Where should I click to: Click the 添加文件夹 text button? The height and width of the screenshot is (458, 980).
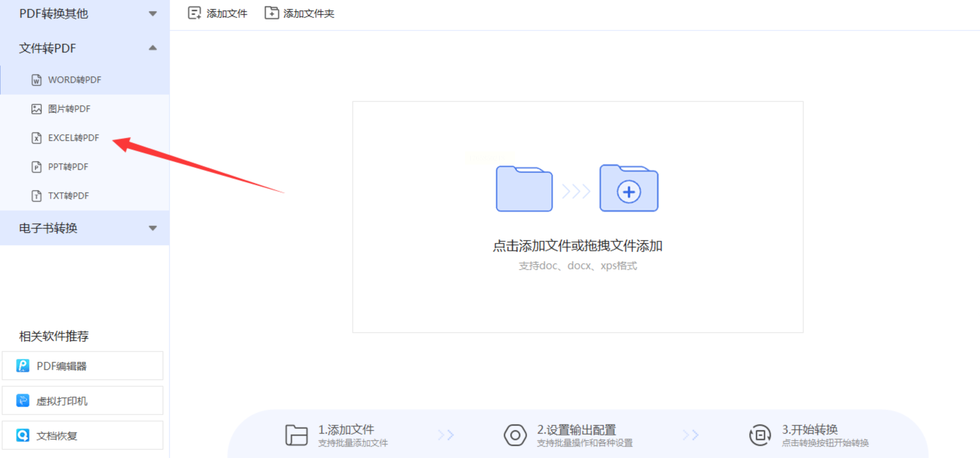click(x=308, y=14)
